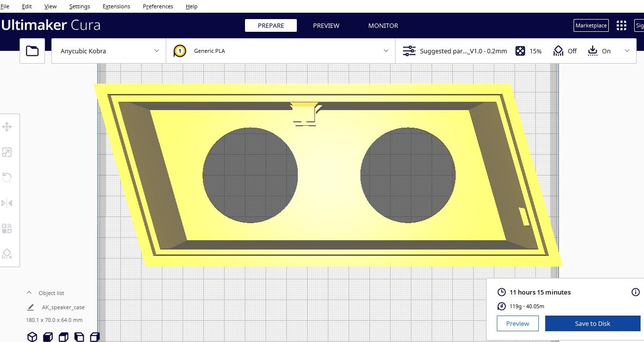Select the Rotate tool in left toolbar
Viewport: 644px width, 342px height.
click(7, 178)
